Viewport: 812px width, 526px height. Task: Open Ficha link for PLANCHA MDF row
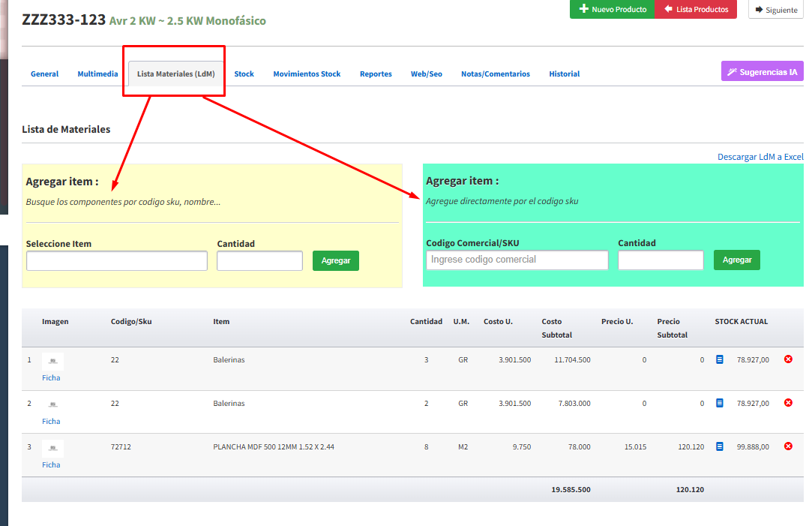tap(51, 465)
